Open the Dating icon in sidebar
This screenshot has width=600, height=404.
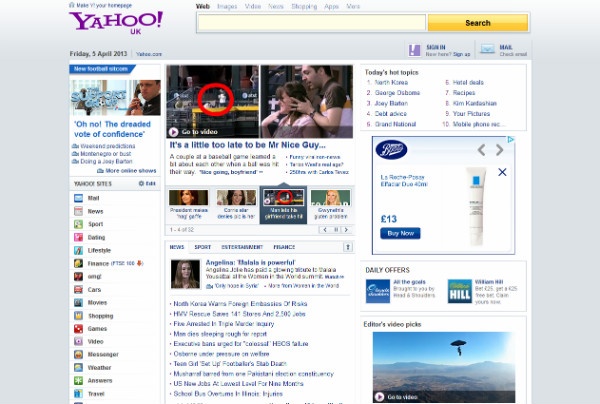pyautogui.click(x=78, y=237)
